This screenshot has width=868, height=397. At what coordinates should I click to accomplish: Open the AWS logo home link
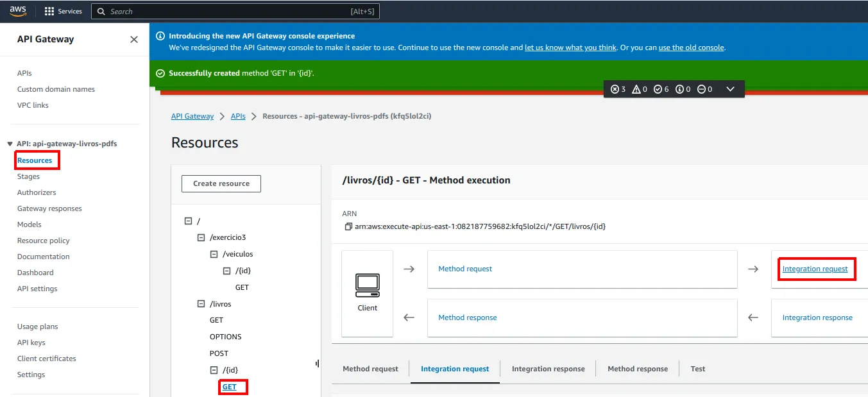[x=17, y=11]
